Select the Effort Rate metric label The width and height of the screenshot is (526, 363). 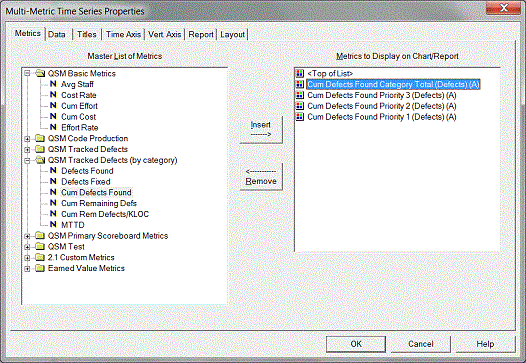coord(80,127)
